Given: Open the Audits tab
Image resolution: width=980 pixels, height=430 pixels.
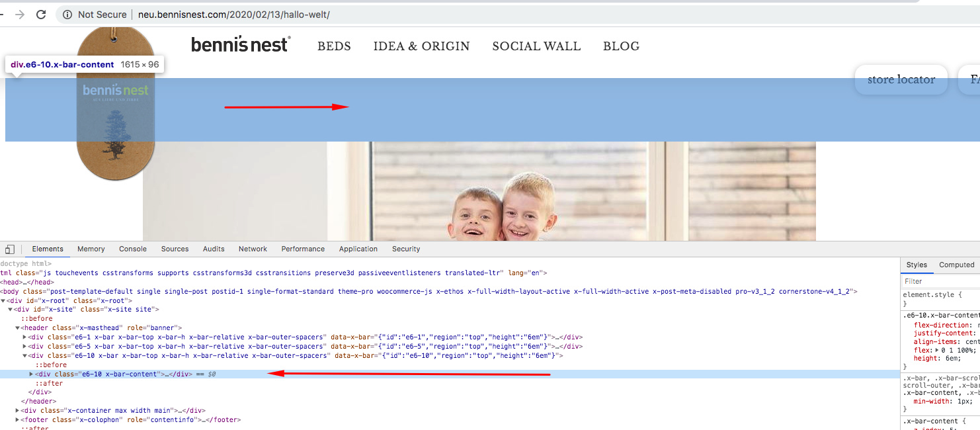Looking at the screenshot, I should tap(214, 249).
